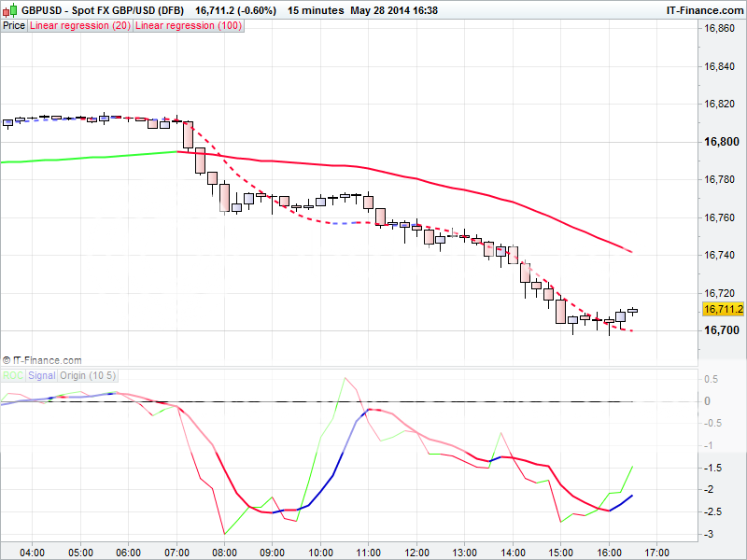
Task: Click the 08:00 time axis label
Action: pos(224,553)
